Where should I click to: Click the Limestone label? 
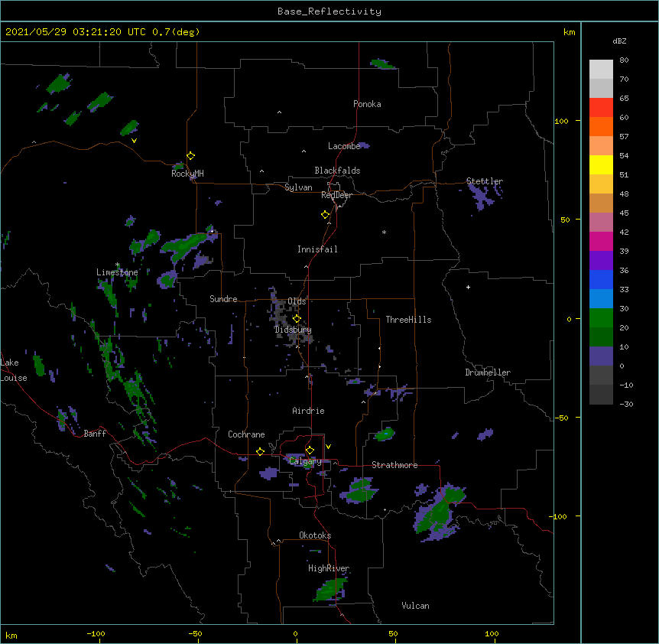tap(117, 272)
